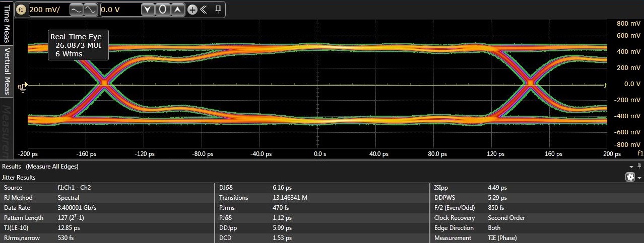Click the 200 mV/ vertical scale field
Screen dimensions: 644x243
click(48, 10)
